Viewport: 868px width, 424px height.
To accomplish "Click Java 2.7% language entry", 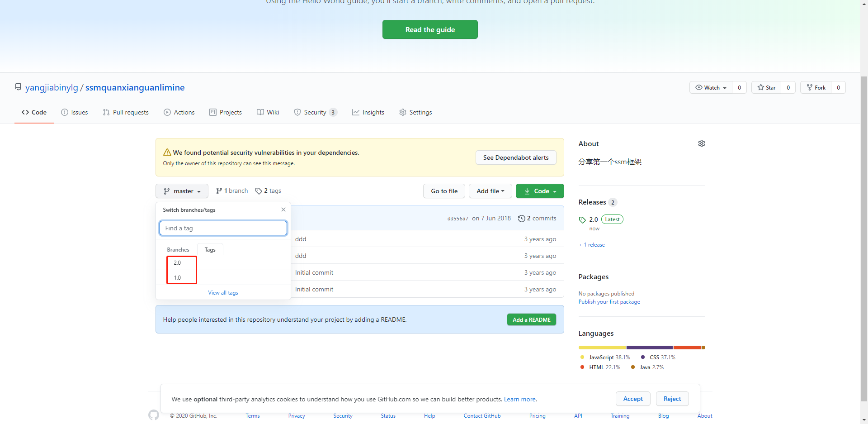I will pyautogui.click(x=647, y=367).
